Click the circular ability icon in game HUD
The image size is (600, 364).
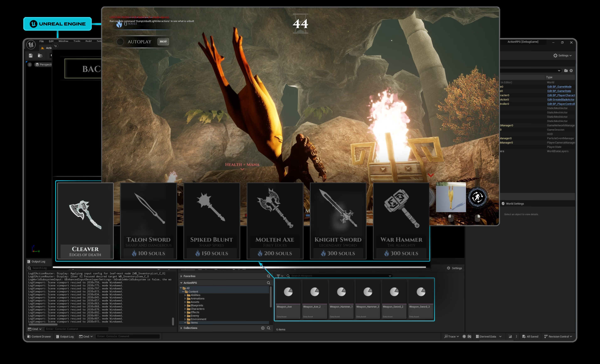point(477,197)
